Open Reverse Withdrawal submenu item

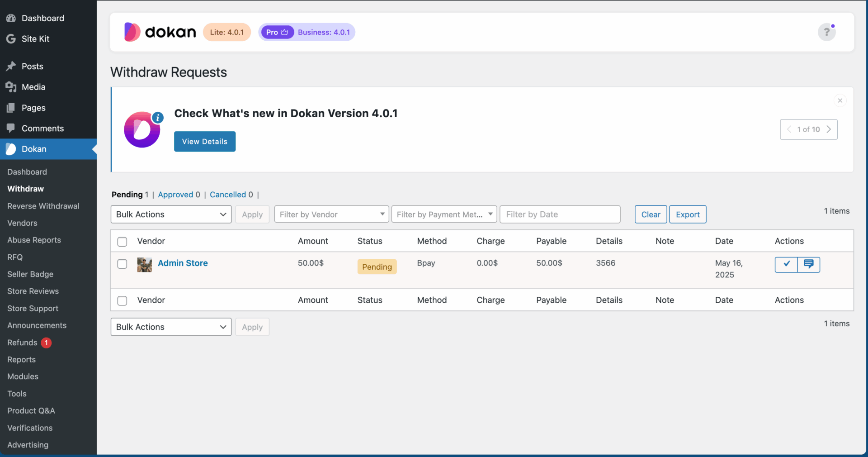pyautogui.click(x=43, y=206)
